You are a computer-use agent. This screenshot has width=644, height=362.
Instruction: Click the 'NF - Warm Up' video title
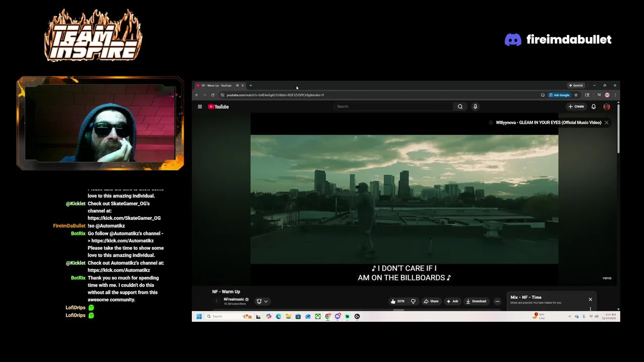pos(226,292)
